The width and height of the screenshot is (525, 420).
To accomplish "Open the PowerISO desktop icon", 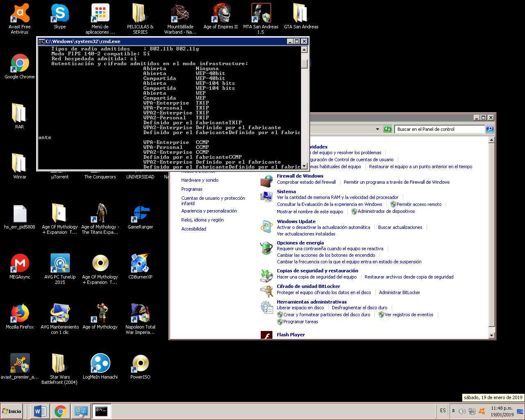I will tap(140, 364).
